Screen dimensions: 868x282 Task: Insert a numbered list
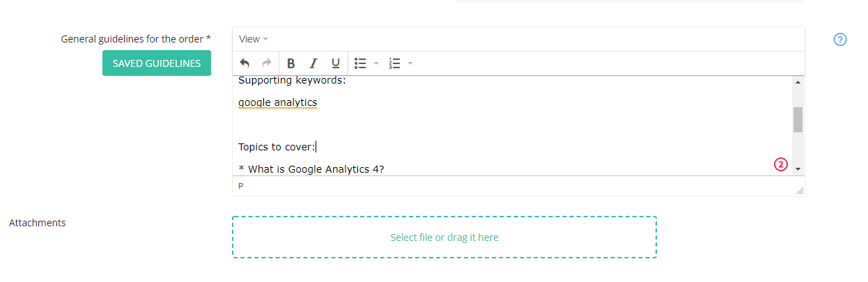(x=395, y=63)
